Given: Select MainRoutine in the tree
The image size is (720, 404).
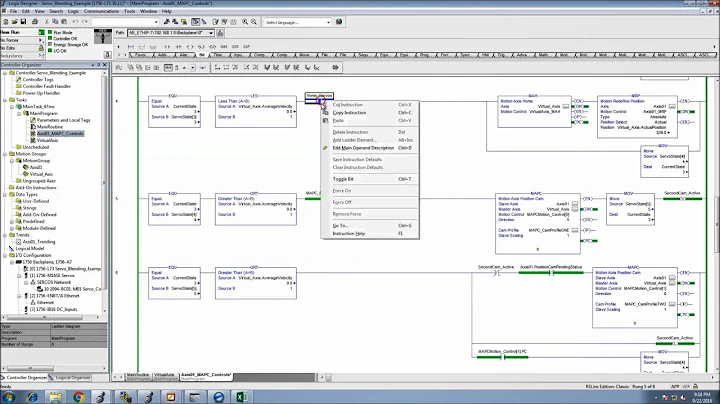Looking at the screenshot, I should point(50,127).
